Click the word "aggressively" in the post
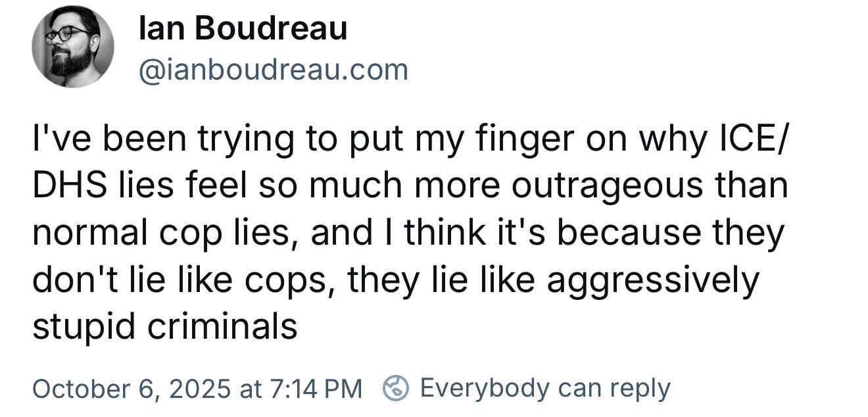 pos(653,280)
